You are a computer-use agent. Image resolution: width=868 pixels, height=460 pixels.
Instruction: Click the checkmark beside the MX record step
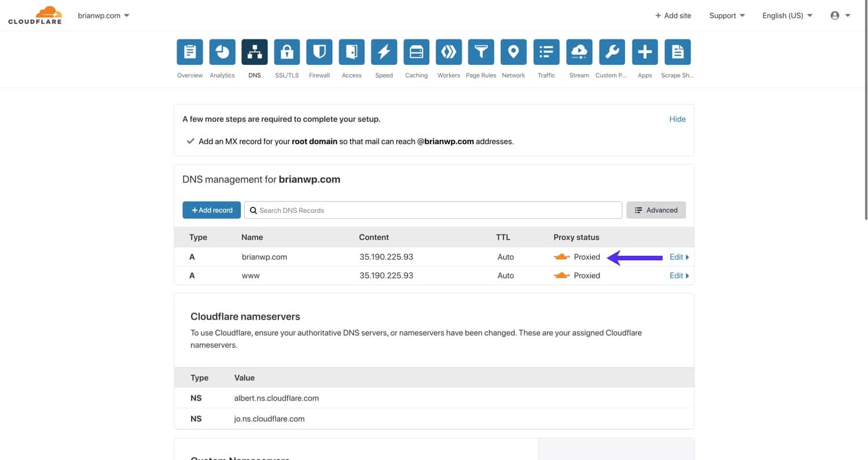[x=190, y=140]
